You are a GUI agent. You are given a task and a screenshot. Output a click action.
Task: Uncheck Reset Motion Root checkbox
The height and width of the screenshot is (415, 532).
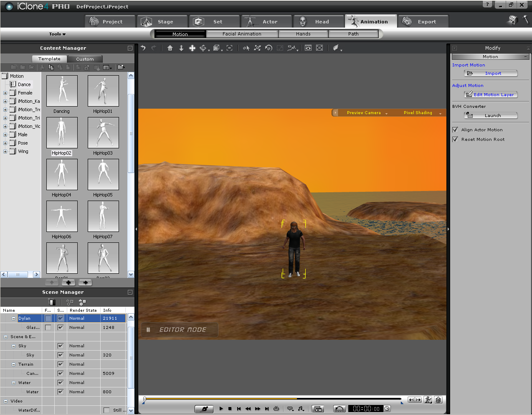[455, 139]
